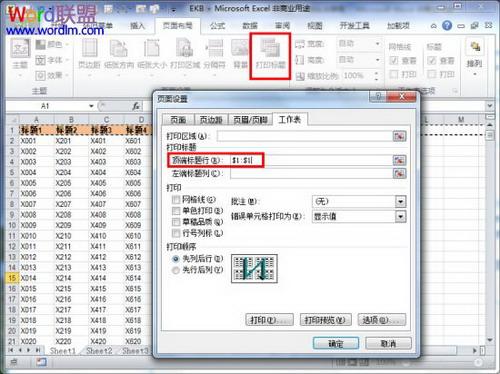The height and width of the screenshot is (374, 500).
Task: Open Quick Access Toolbar customize dropdown
Action: (173, 10)
